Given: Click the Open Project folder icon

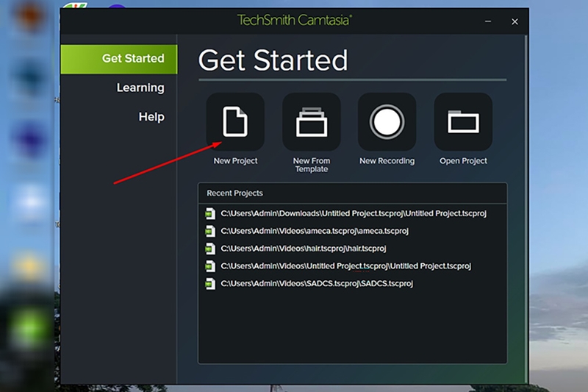Looking at the screenshot, I should pos(463,121).
